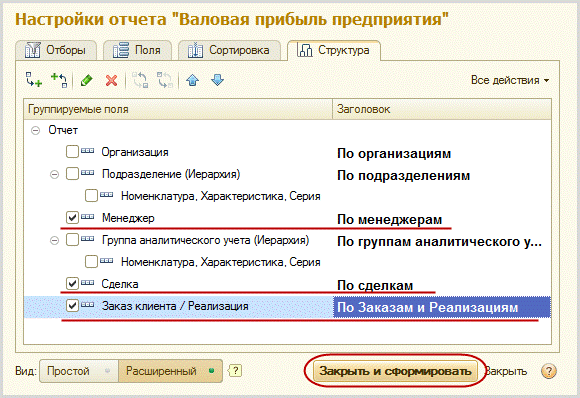Click the first greyed-out regroup icon
This screenshot has height=398, width=580.
[140, 80]
